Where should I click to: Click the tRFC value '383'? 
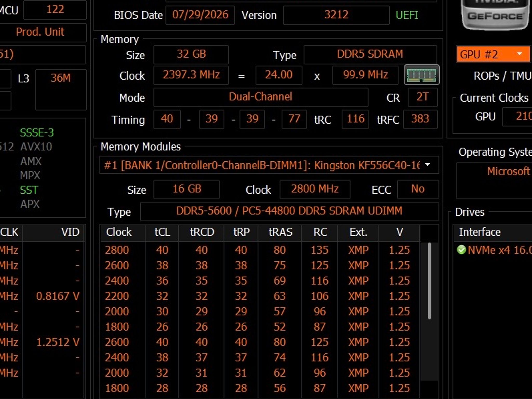(420, 119)
